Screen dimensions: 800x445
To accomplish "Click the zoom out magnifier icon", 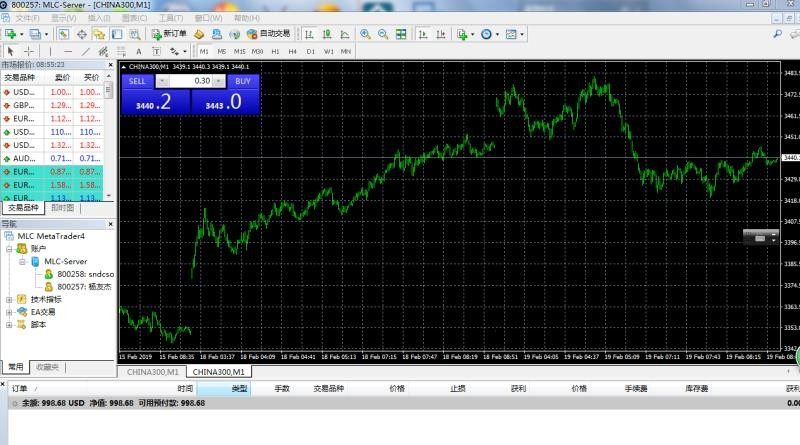I will tap(382, 34).
